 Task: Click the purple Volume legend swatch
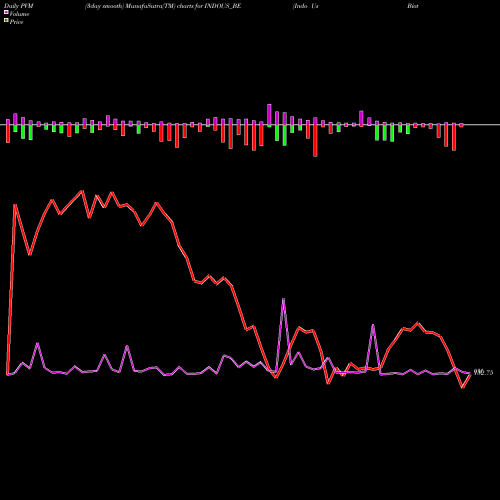click(6, 12)
